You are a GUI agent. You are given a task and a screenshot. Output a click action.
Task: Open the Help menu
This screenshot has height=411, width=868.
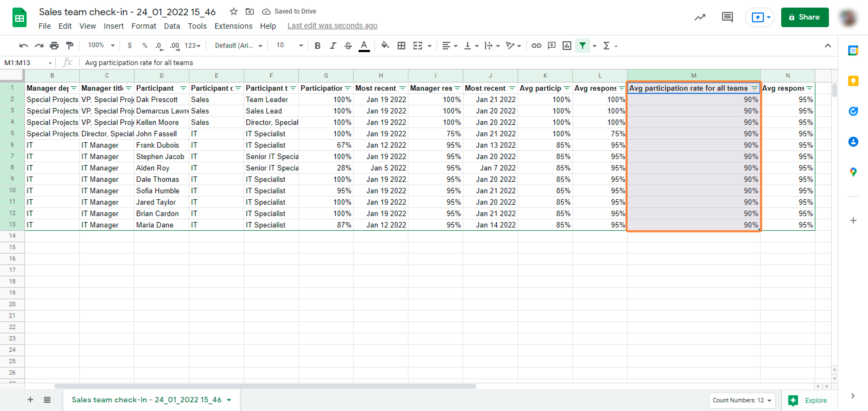268,26
